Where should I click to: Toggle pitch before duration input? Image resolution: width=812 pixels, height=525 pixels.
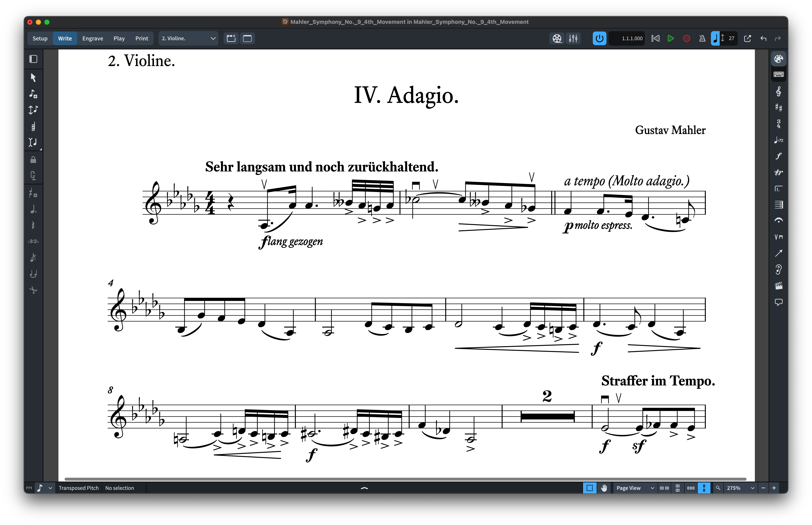click(x=33, y=110)
